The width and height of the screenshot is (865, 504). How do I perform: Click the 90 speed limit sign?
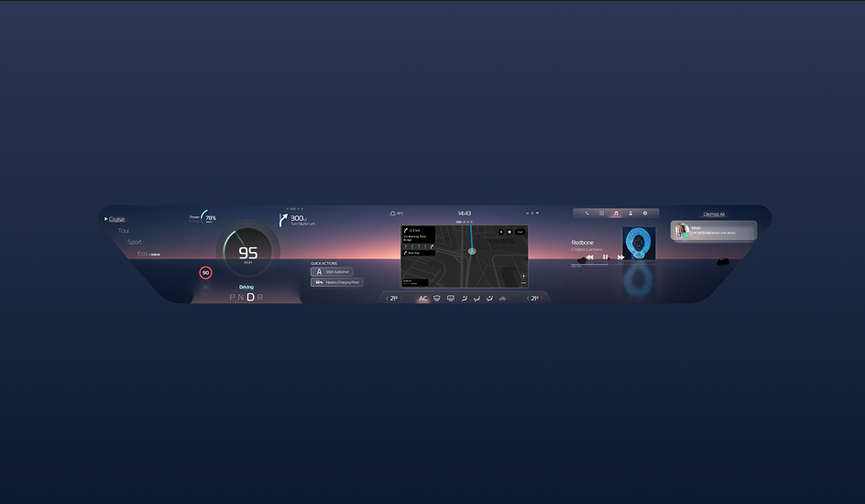point(205,272)
